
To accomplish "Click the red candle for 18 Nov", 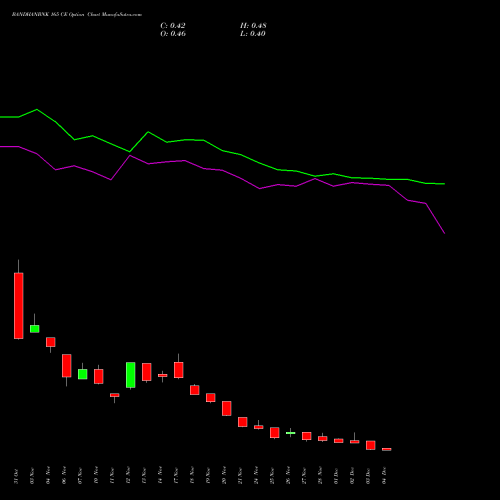I will (195, 390).
